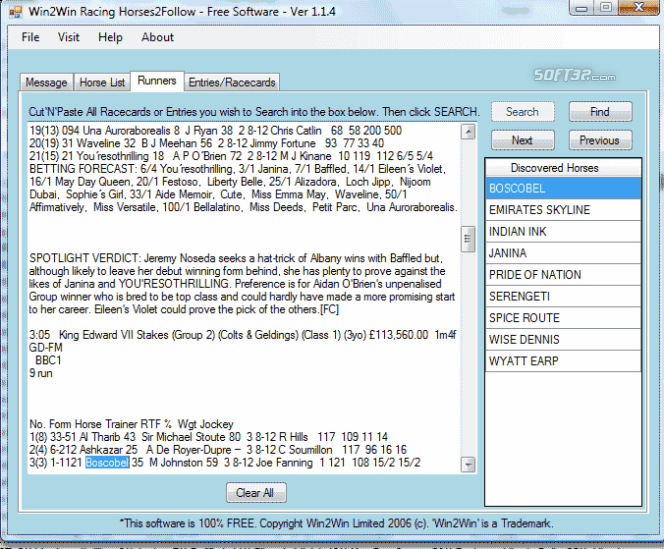Image resolution: width=664 pixels, height=549 pixels.
Task: Select PRIDE OF NATION in the list
Action: (x=563, y=274)
